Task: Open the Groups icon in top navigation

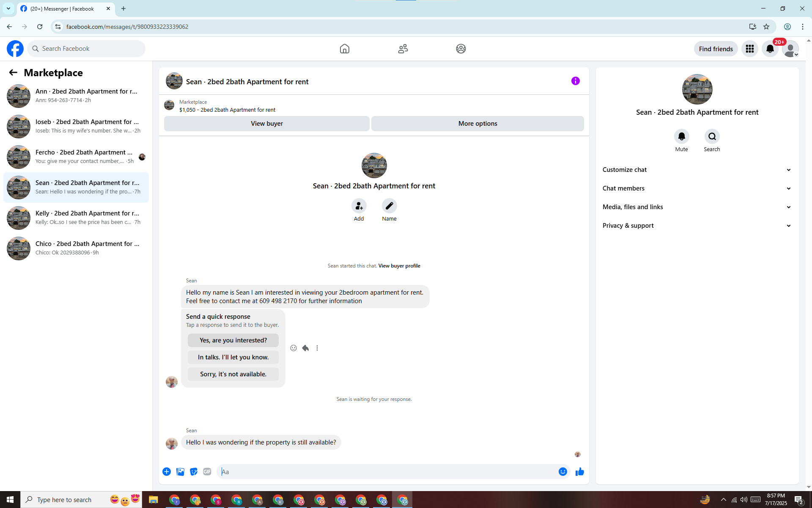Action: [461, 49]
